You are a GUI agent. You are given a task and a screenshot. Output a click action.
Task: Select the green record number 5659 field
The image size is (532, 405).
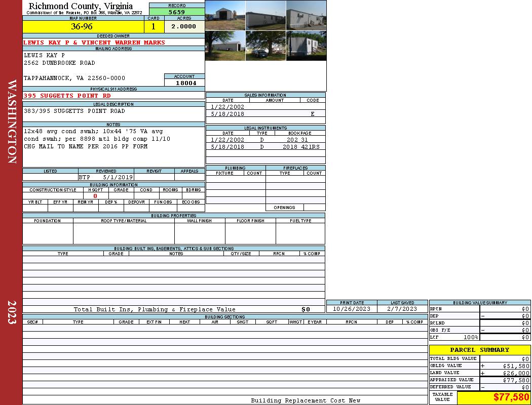[177, 12]
